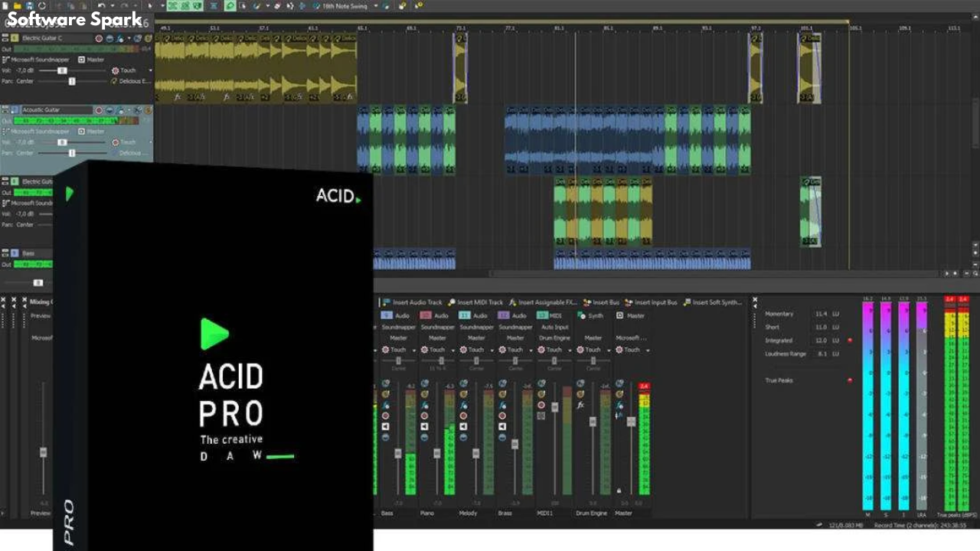Viewport: 980px width, 551px height.
Task: Select the Erase tool in the toolbar
Action: coord(277,5)
